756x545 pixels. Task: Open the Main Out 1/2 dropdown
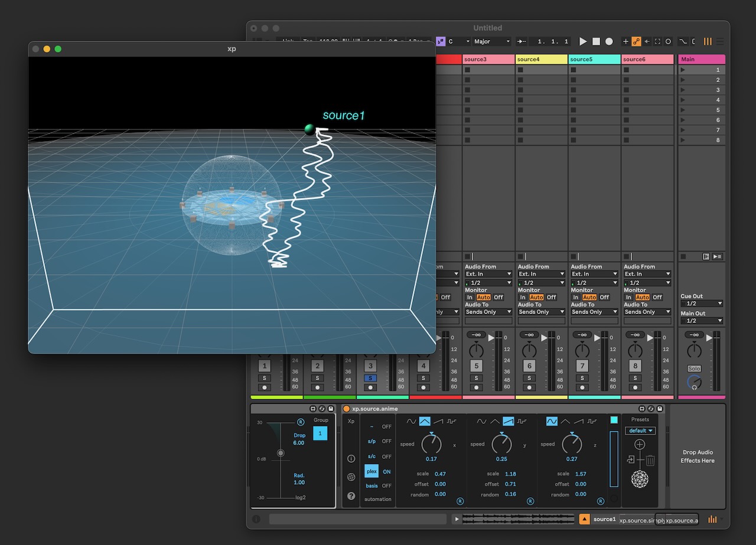(702, 321)
